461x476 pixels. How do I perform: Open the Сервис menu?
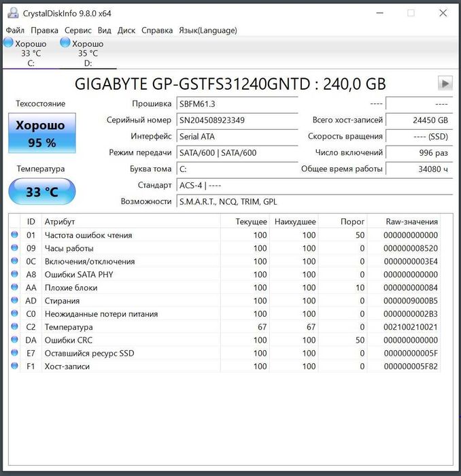tap(78, 31)
